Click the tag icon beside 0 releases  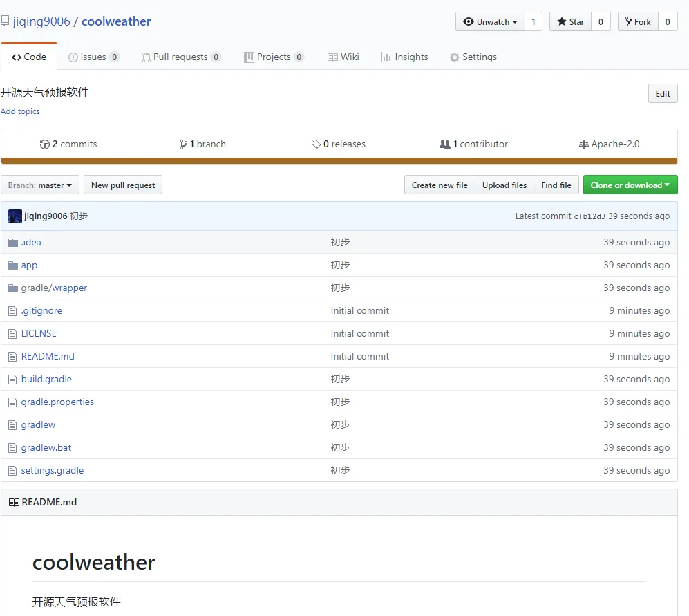coord(316,144)
